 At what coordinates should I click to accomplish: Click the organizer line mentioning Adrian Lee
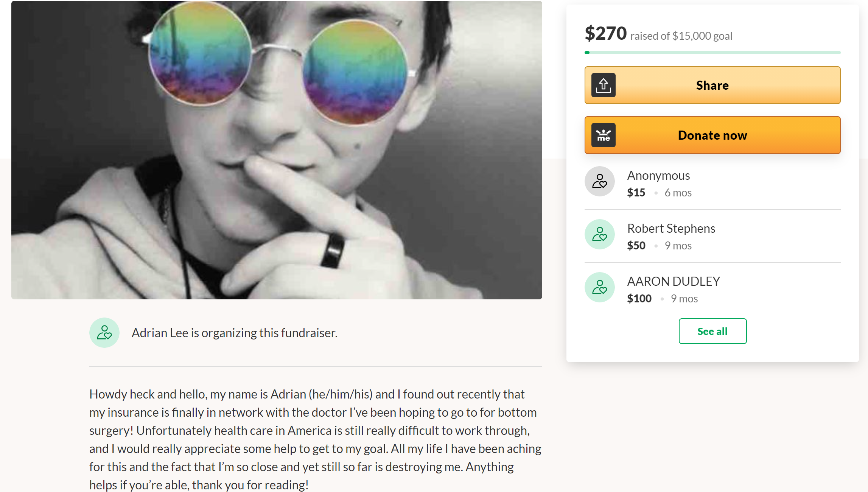(x=234, y=333)
